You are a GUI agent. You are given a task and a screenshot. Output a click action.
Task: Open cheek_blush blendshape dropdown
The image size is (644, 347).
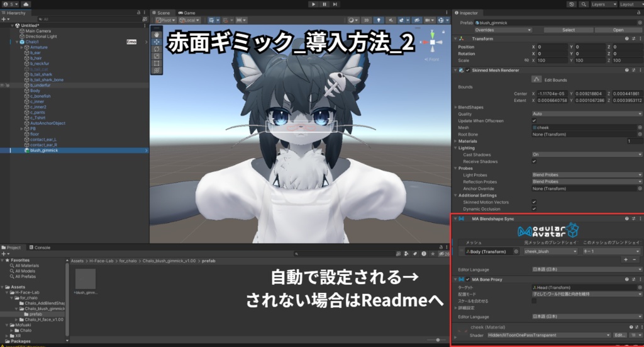click(550, 251)
